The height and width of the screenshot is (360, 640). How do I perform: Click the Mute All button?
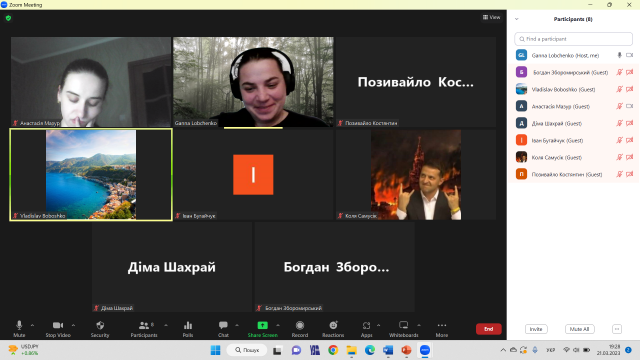[580, 329]
